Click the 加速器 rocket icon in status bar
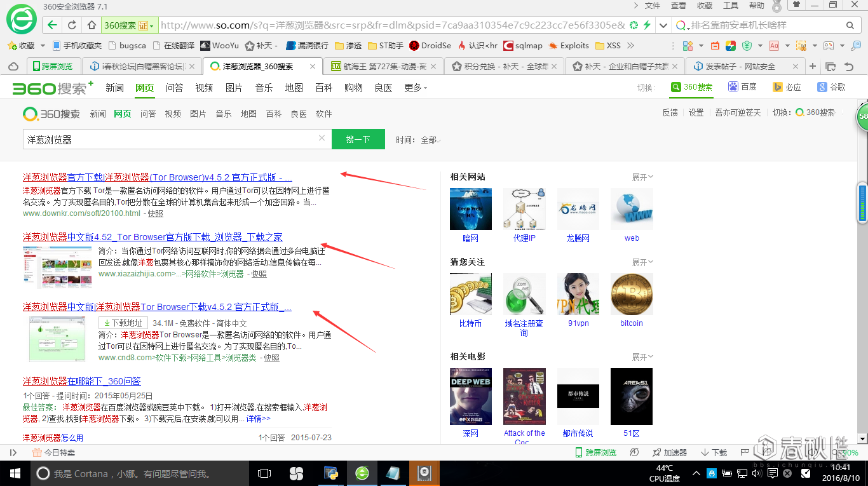The image size is (868, 486). [x=669, y=452]
